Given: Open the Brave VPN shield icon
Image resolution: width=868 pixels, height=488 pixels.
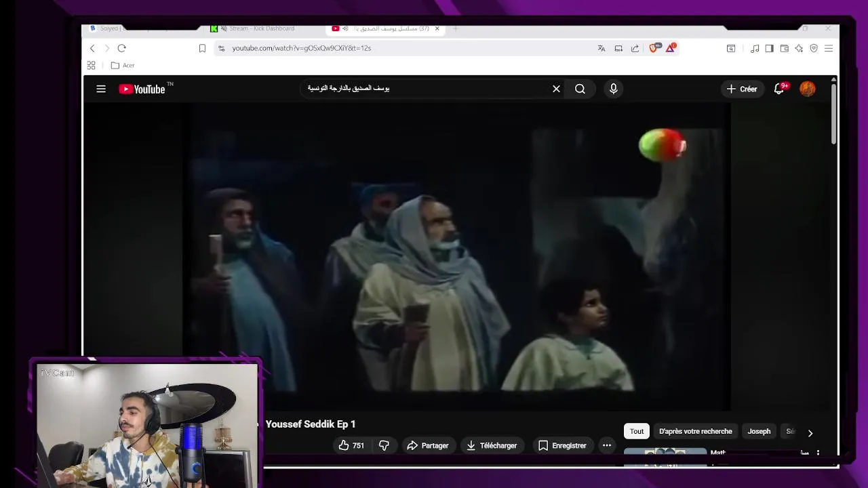Looking at the screenshot, I should [x=814, y=48].
